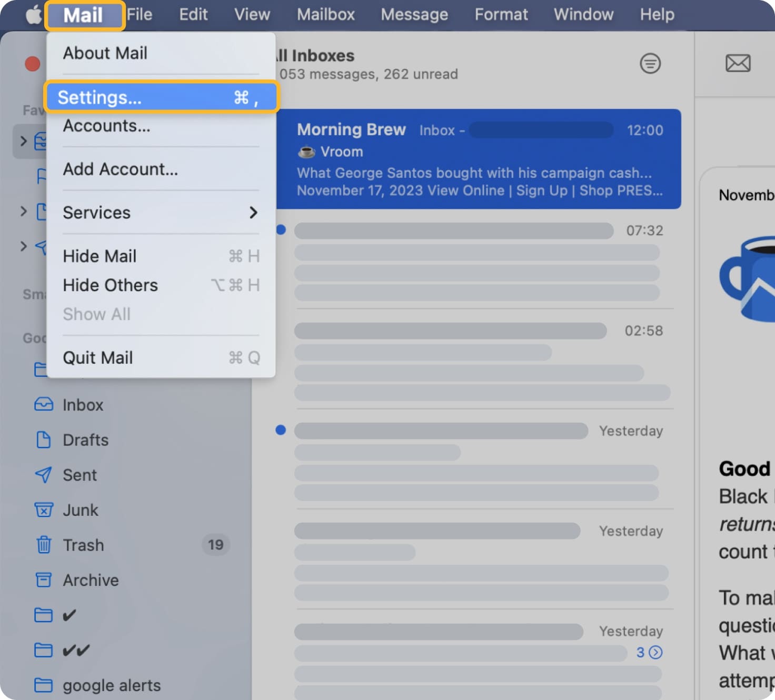775x700 pixels.
Task: Open the Morning Brew email
Action: 478,159
